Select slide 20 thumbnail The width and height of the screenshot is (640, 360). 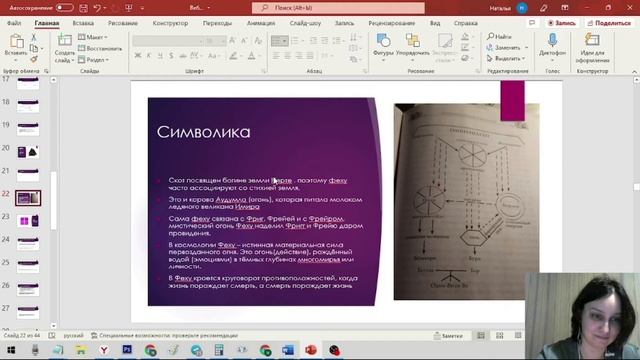coord(28,152)
